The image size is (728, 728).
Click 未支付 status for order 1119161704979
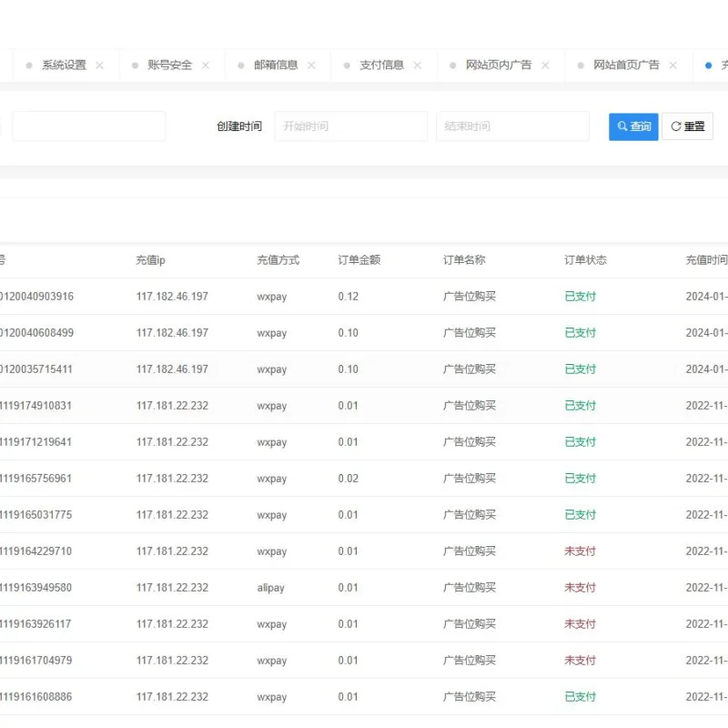tap(580, 661)
